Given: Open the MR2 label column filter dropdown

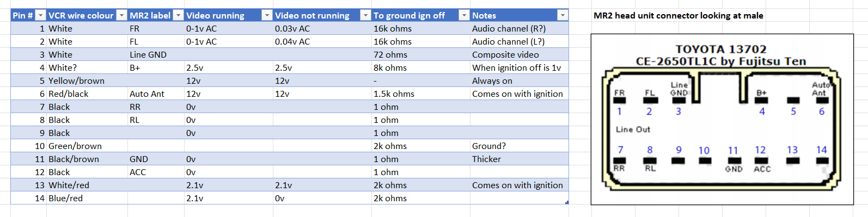Looking at the screenshot, I should click(x=178, y=15).
